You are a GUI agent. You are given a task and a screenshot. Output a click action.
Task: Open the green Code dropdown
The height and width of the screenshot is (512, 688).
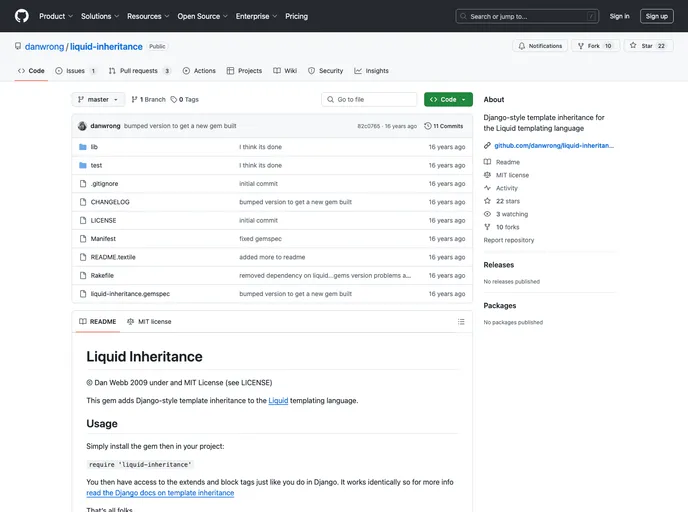448,100
